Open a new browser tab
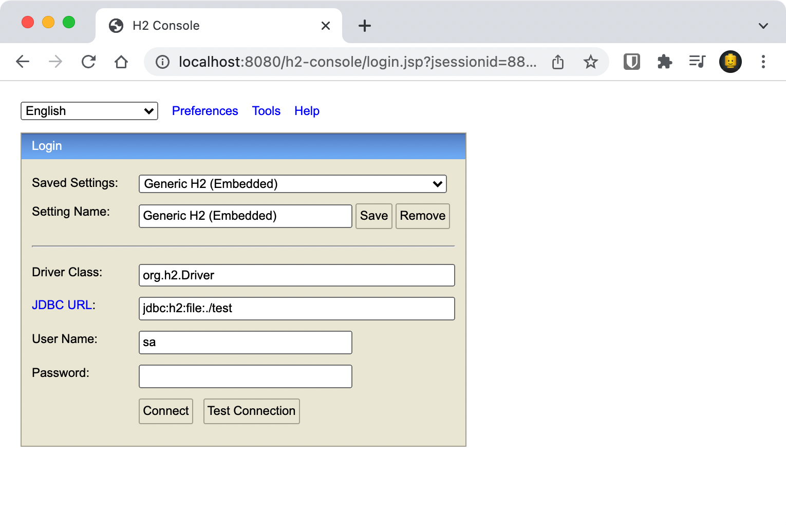The height and width of the screenshot is (532, 786). click(364, 26)
